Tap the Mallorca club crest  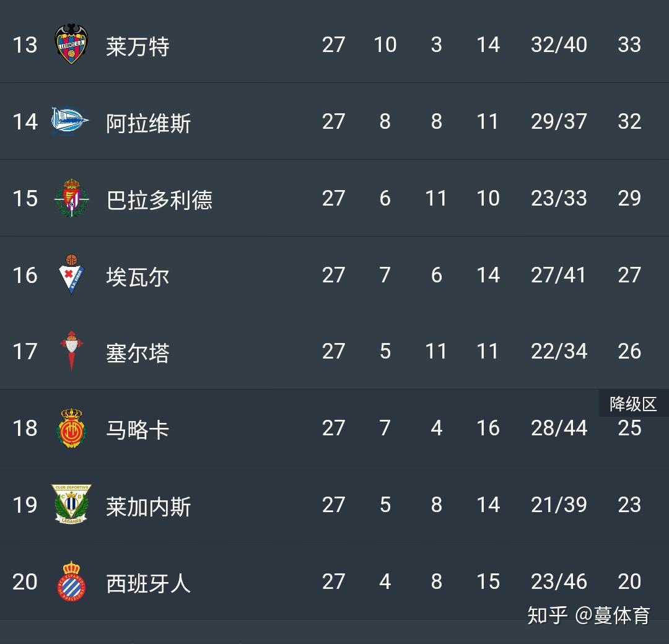coord(71,428)
